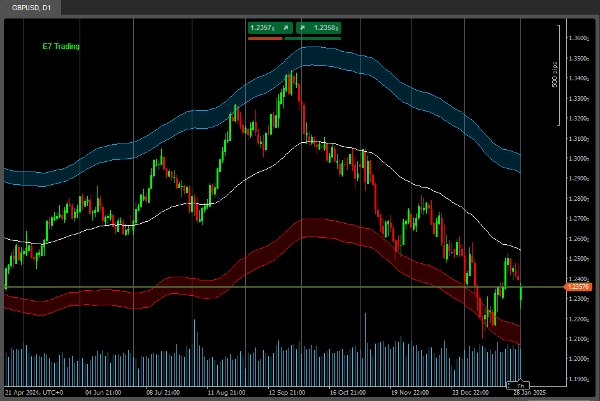
Task: Click the GBPUSD, D1 chart tab
Action: (x=32, y=7)
